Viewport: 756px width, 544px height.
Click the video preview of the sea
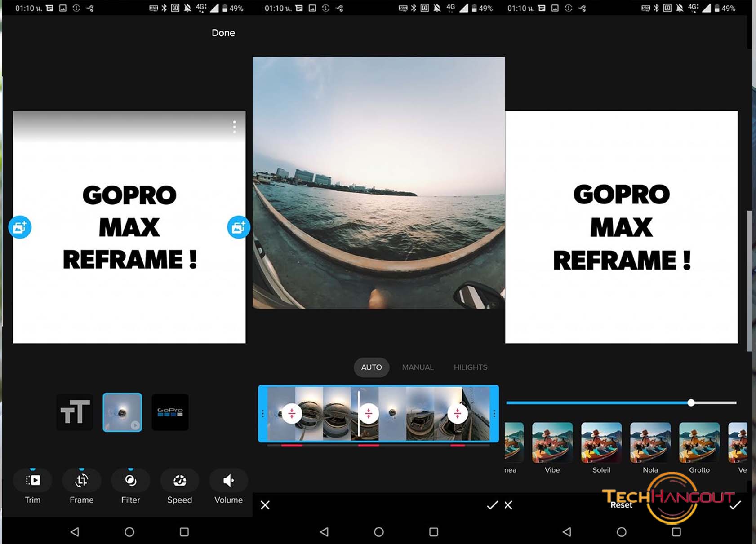[x=378, y=182]
